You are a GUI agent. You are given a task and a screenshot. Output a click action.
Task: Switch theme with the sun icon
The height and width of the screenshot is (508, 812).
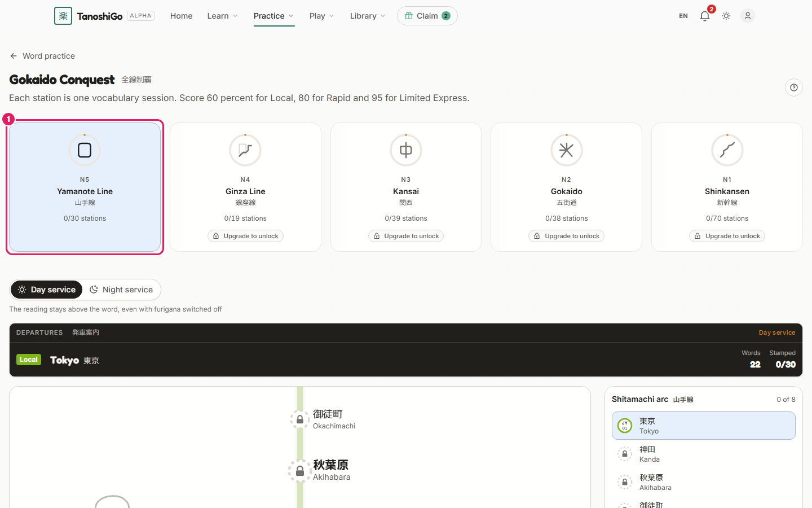tap(726, 16)
